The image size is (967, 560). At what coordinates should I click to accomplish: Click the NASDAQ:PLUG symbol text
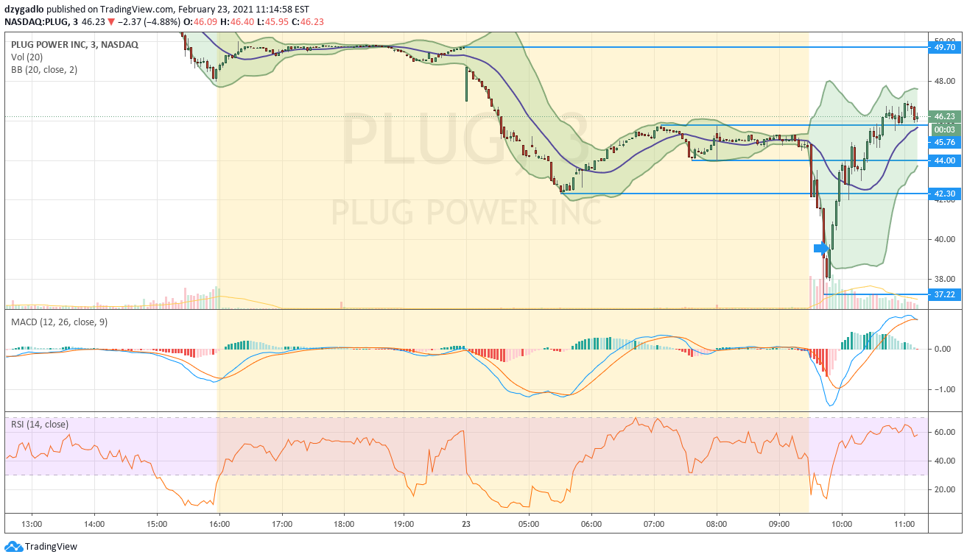(x=36, y=22)
